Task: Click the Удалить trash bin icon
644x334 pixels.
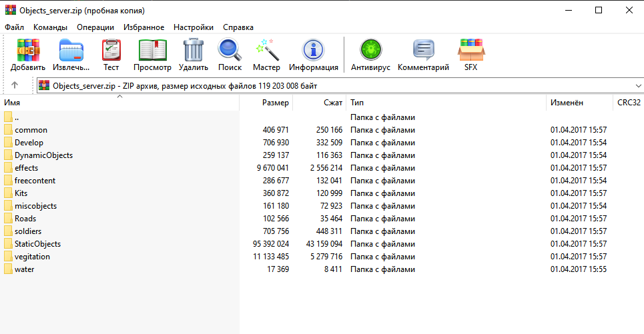Action: [x=194, y=51]
